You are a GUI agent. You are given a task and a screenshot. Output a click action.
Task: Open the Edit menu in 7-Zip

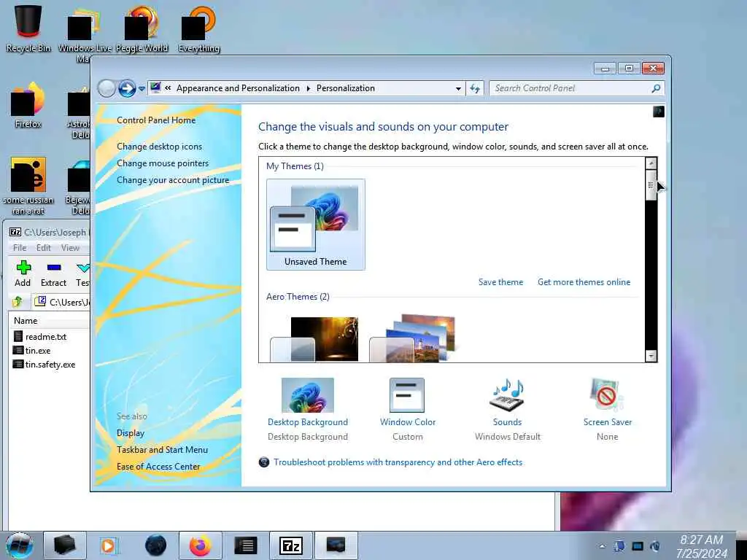pyautogui.click(x=43, y=248)
